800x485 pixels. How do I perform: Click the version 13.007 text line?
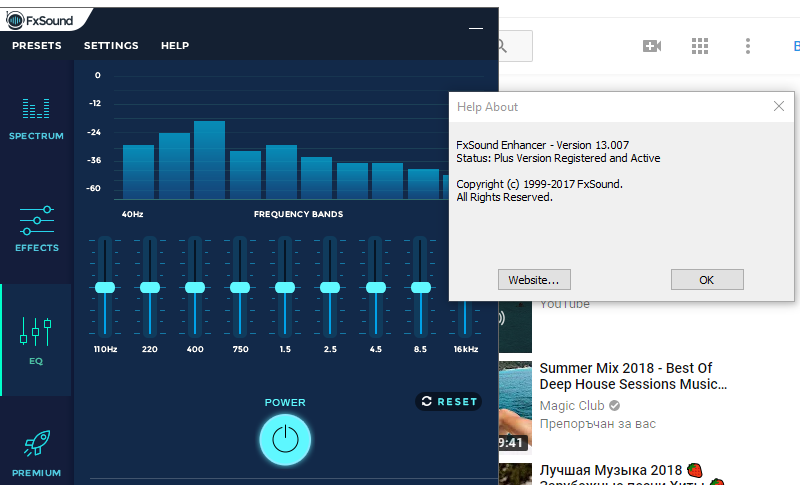[542, 145]
